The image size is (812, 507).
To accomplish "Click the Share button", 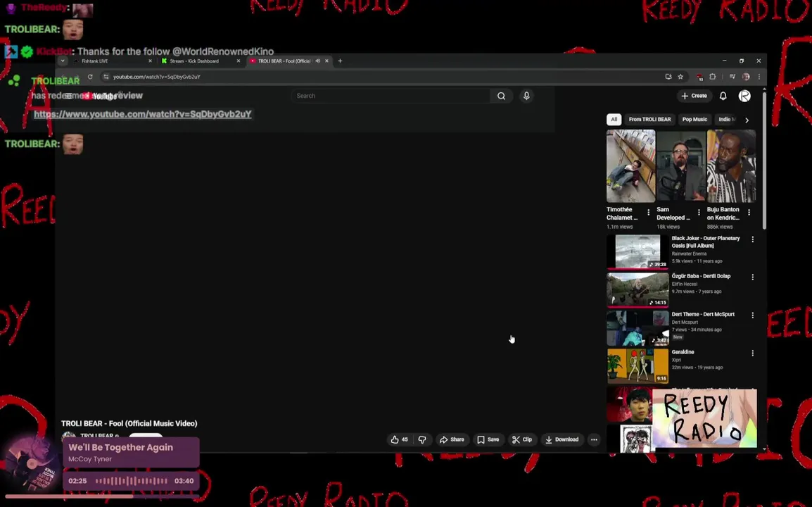I will (452, 439).
